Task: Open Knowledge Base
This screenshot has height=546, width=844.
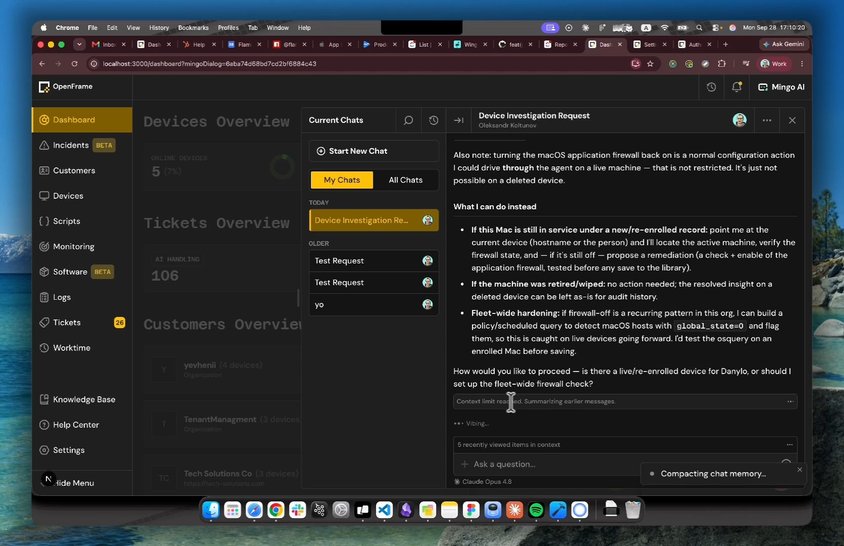Action: (x=82, y=399)
